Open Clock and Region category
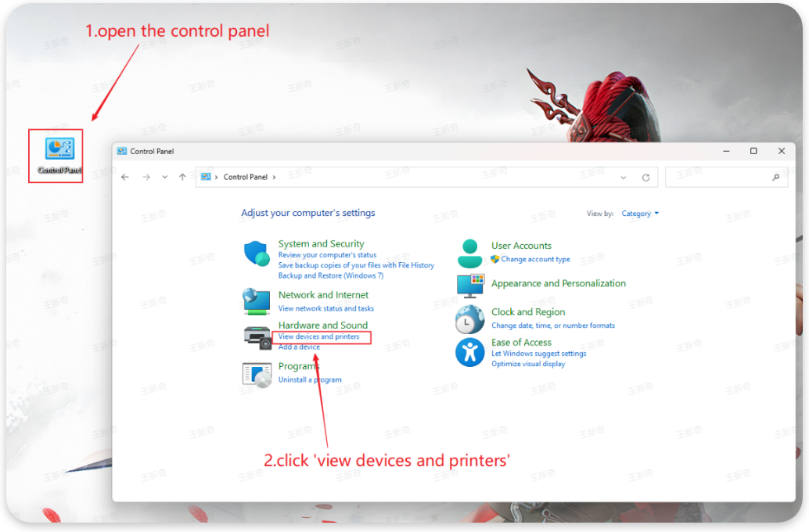 click(528, 311)
